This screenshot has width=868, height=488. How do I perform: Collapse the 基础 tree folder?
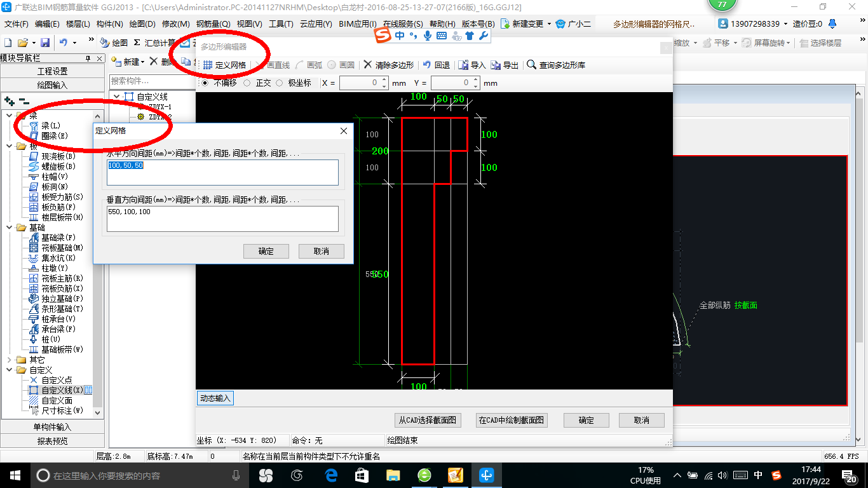click(x=10, y=227)
